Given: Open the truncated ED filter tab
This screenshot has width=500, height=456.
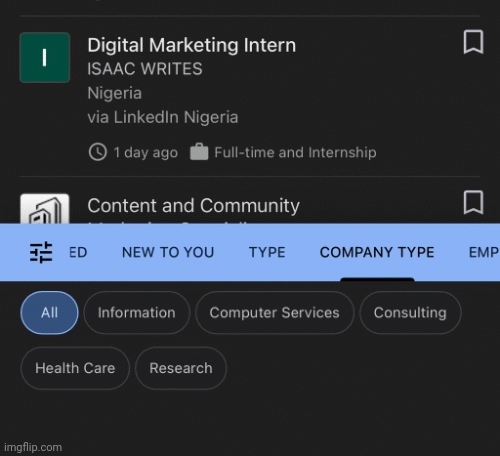Looking at the screenshot, I should tap(78, 252).
